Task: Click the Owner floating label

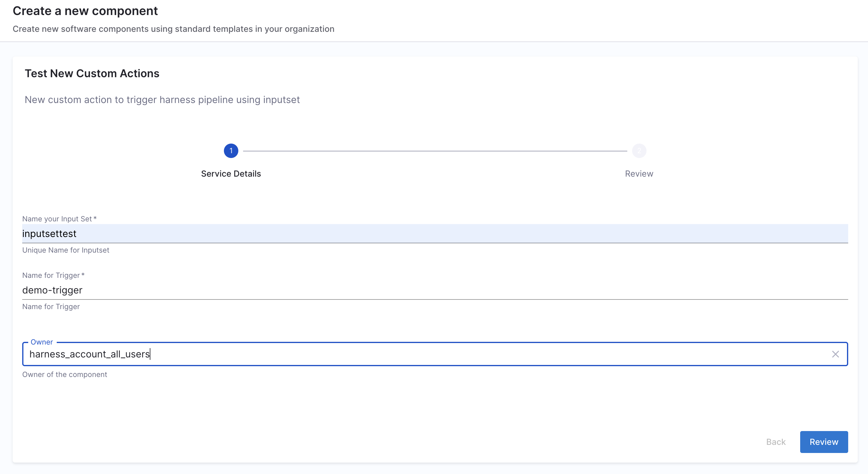Action: tap(41, 342)
